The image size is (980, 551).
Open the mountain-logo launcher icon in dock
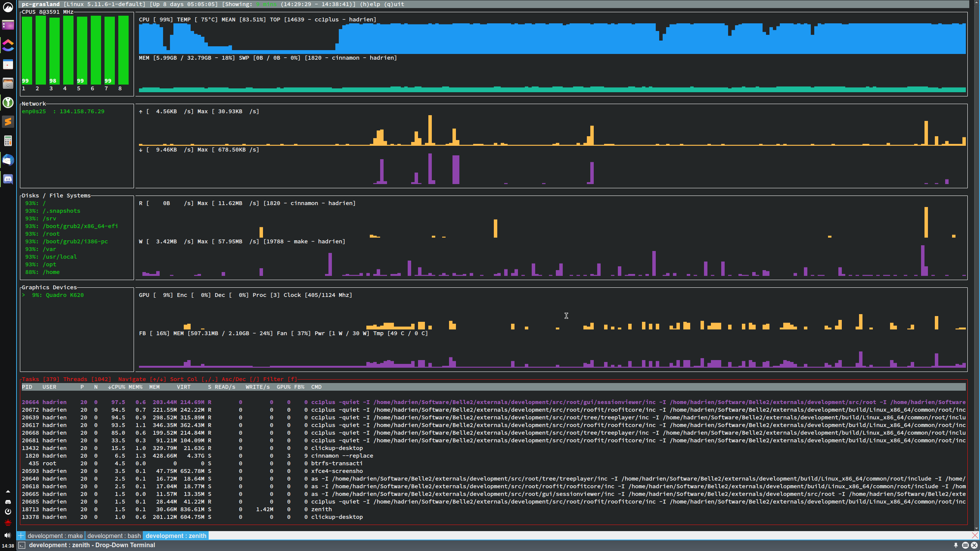[x=8, y=7]
